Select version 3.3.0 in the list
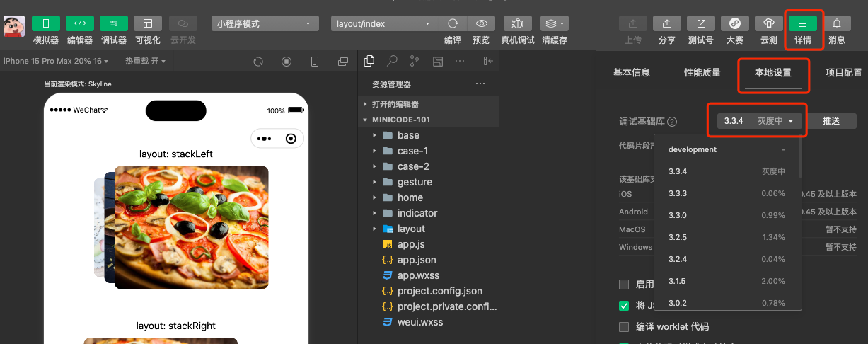The image size is (868, 344). click(727, 215)
